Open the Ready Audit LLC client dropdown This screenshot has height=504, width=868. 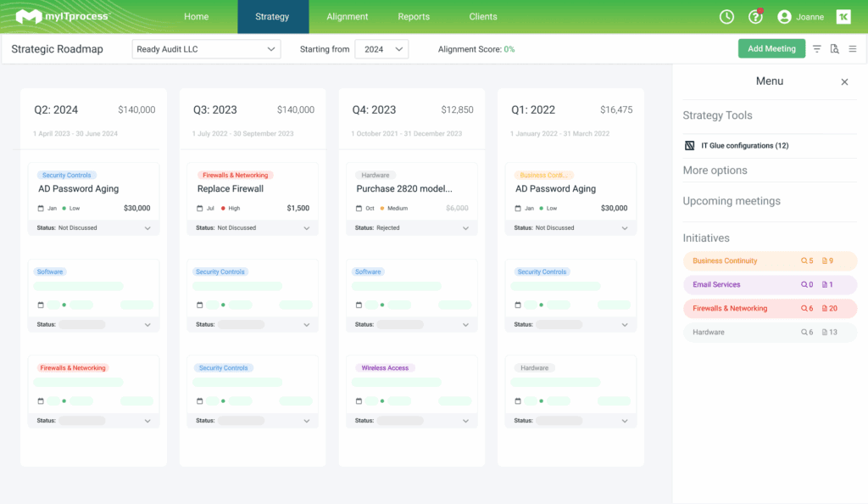tap(207, 49)
